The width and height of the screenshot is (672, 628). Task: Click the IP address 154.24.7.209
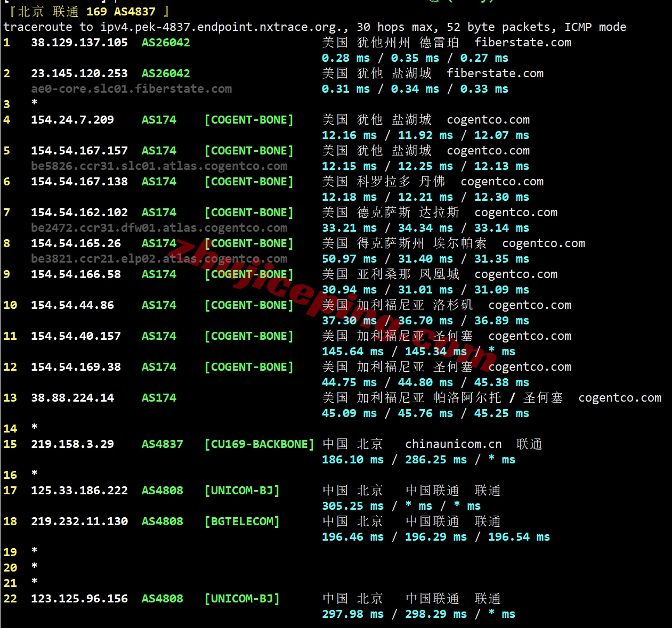point(72,120)
